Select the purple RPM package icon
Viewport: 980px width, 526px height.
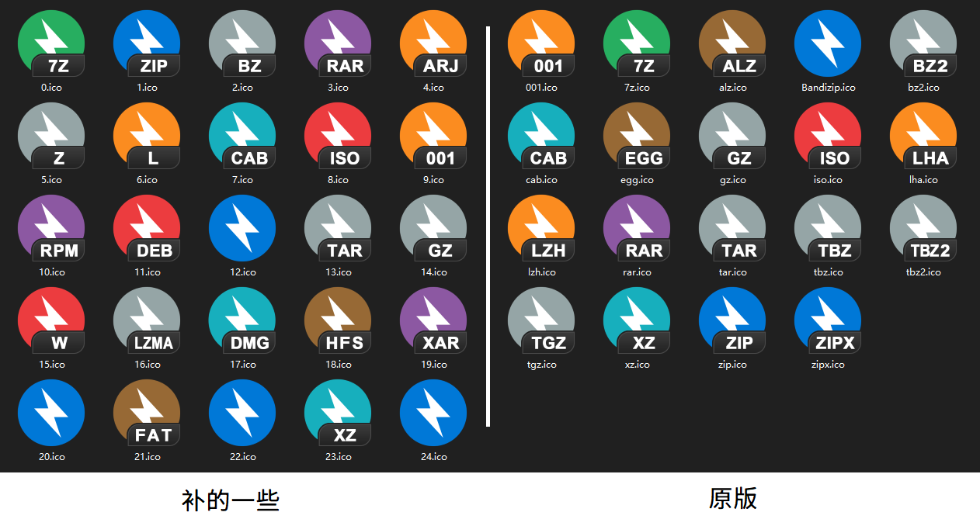51,228
